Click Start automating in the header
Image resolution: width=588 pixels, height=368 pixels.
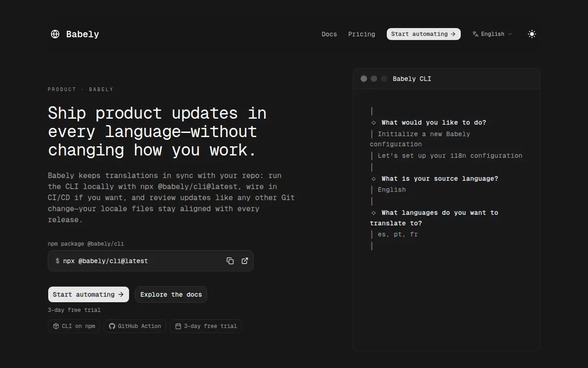[424, 34]
